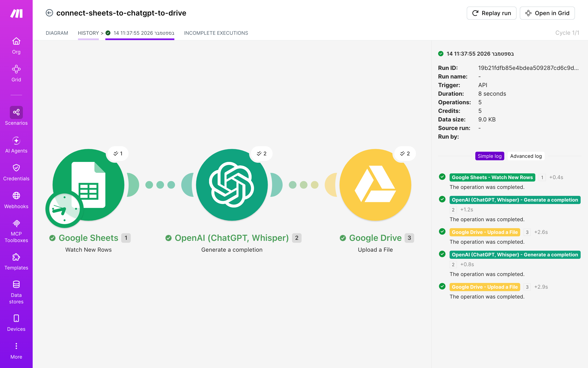The width and height of the screenshot is (588, 368).
Task: Click the Google Drive module circle
Action: (x=375, y=185)
